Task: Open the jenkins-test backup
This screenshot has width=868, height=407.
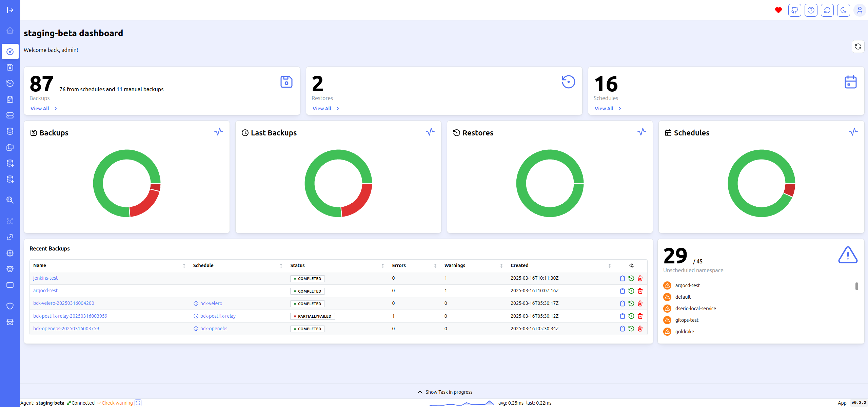Action: (45, 278)
